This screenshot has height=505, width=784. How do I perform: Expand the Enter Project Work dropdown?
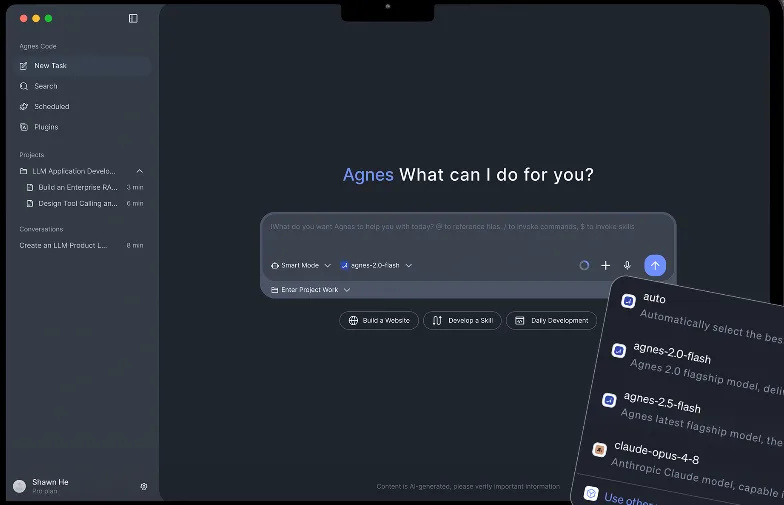[x=310, y=290]
